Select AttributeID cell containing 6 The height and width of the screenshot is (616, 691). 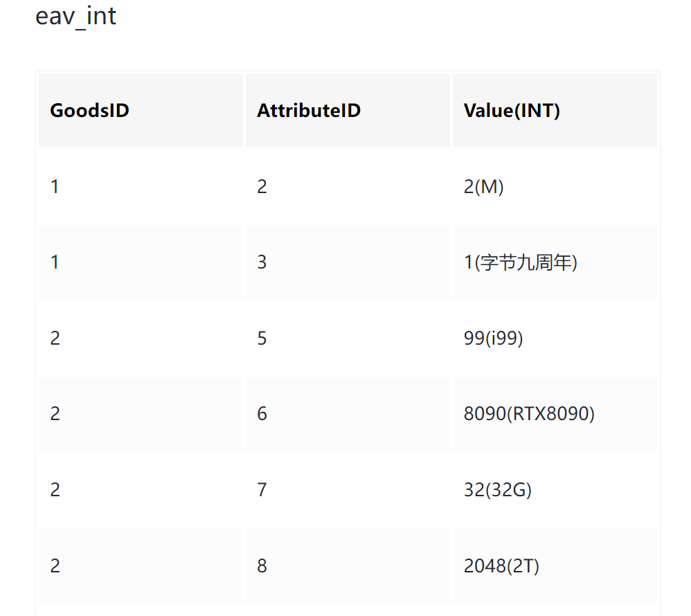pyautogui.click(x=262, y=414)
